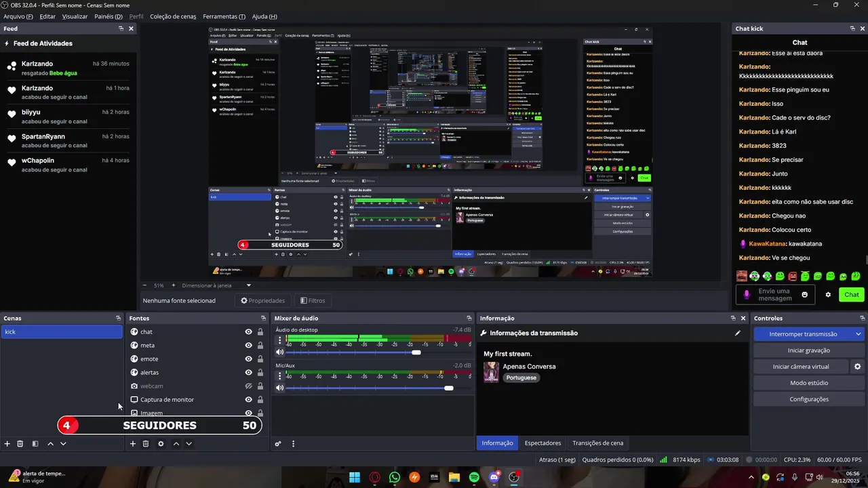Unlock the alertas source

click(x=260, y=373)
